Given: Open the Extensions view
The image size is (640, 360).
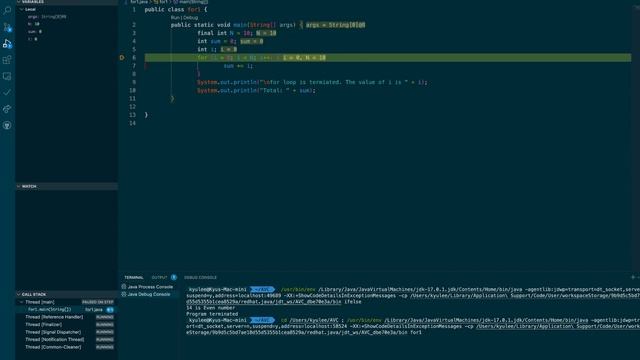Looking at the screenshot, I should click(x=7, y=60).
